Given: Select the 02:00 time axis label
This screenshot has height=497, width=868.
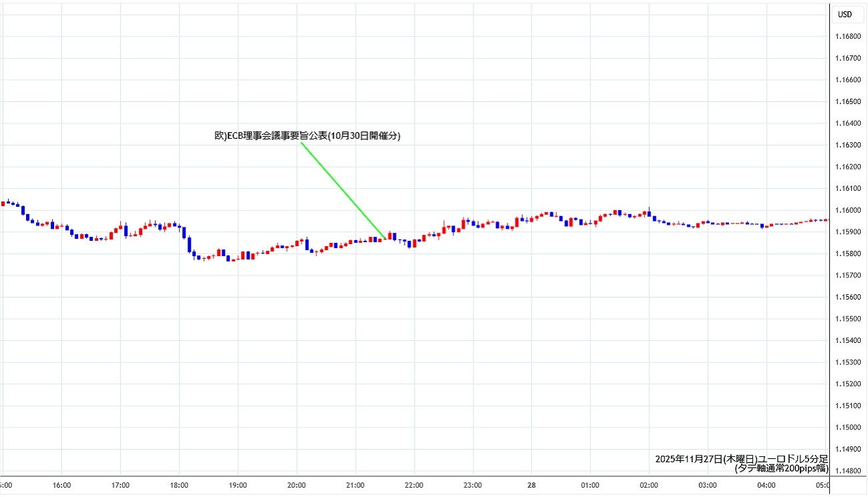Looking at the screenshot, I should coord(649,485).
